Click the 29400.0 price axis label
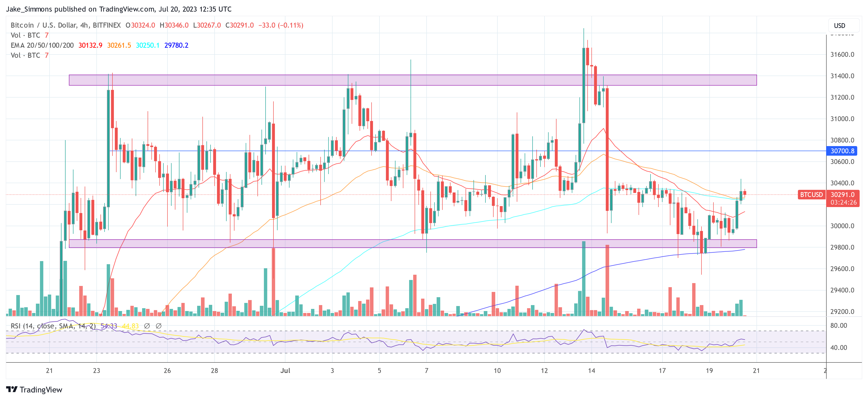Viewport: 868px width, 400px height. 842,290
